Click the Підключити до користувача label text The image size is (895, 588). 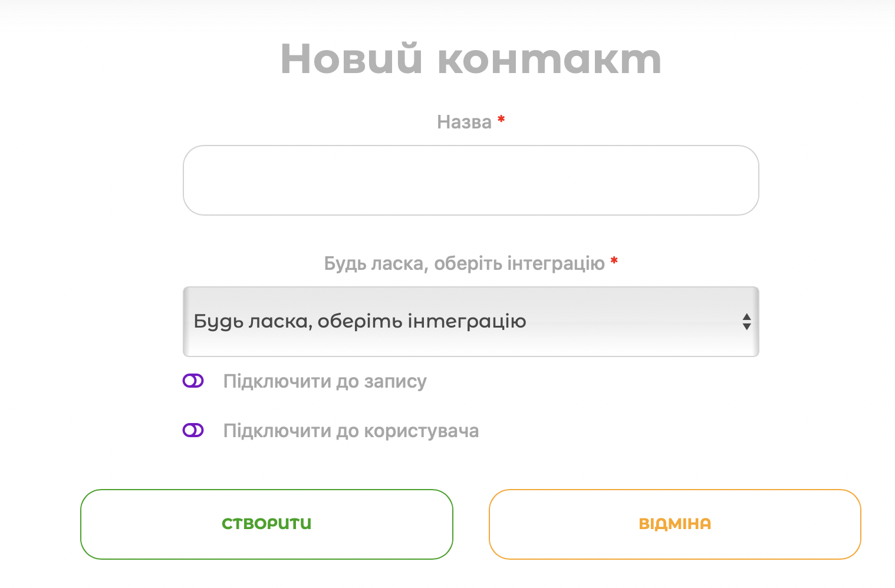(x=351, y=431)
